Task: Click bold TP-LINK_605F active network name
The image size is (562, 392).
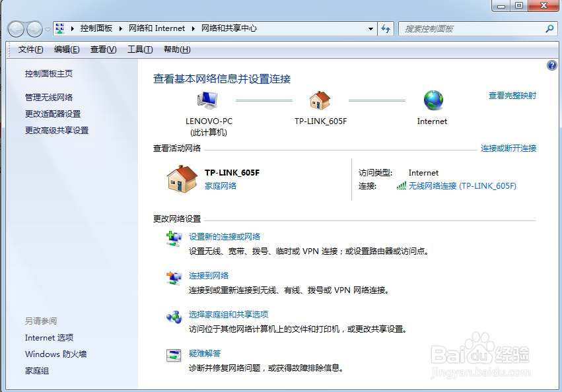Action: [232, 173]
